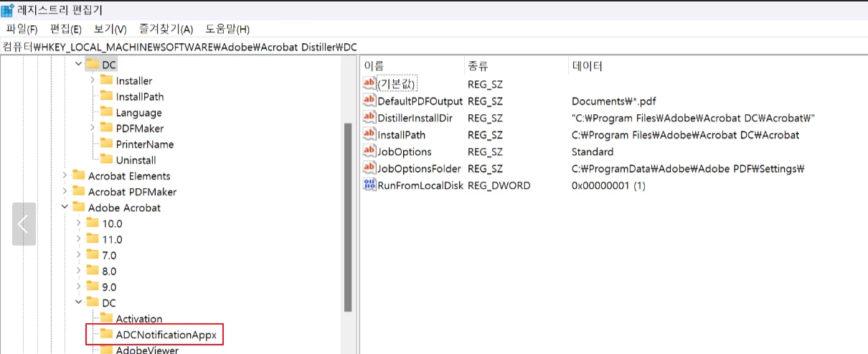The width and height of the screenshot is (868, 354).
Task: Click the previous image arrow button
Action: (24, 225)
